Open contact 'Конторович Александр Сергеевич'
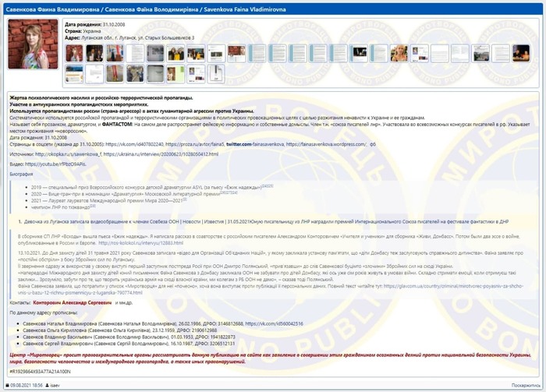This screenshot has height=392, width=546. tap(72, 302)
